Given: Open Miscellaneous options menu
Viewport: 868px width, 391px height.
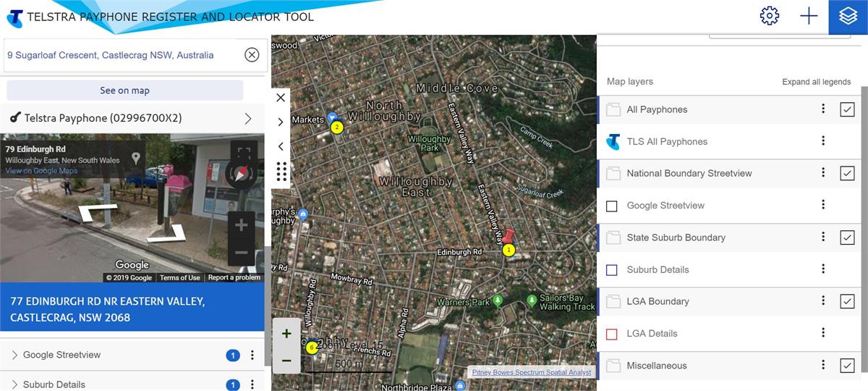Looking at the screenshot, I should (x=823, y=365).
